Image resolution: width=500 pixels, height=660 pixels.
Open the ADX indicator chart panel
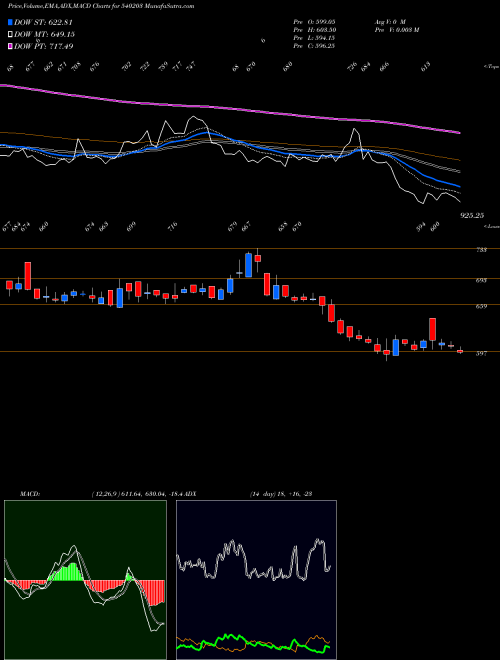click(x=256, y=580)
